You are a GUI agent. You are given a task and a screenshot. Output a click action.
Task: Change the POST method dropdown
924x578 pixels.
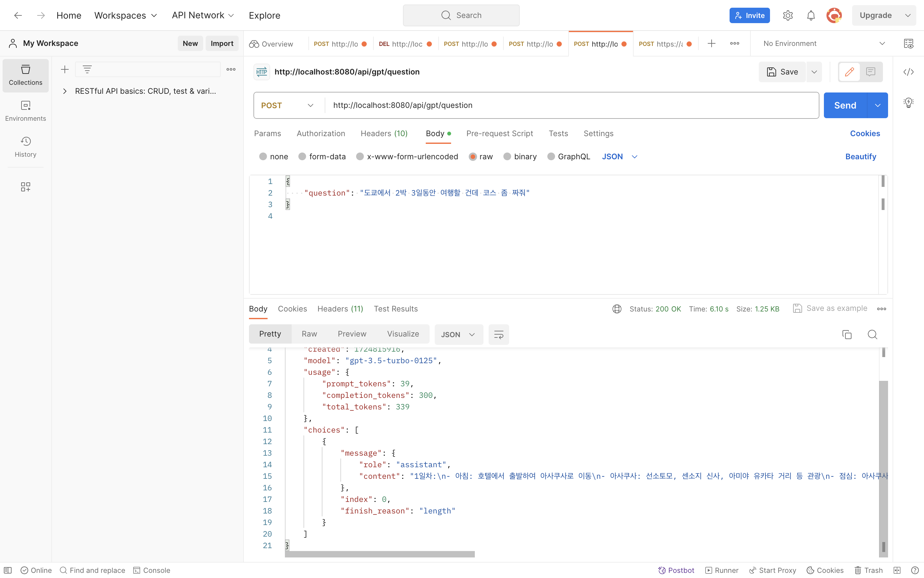[x=288, y=106]
